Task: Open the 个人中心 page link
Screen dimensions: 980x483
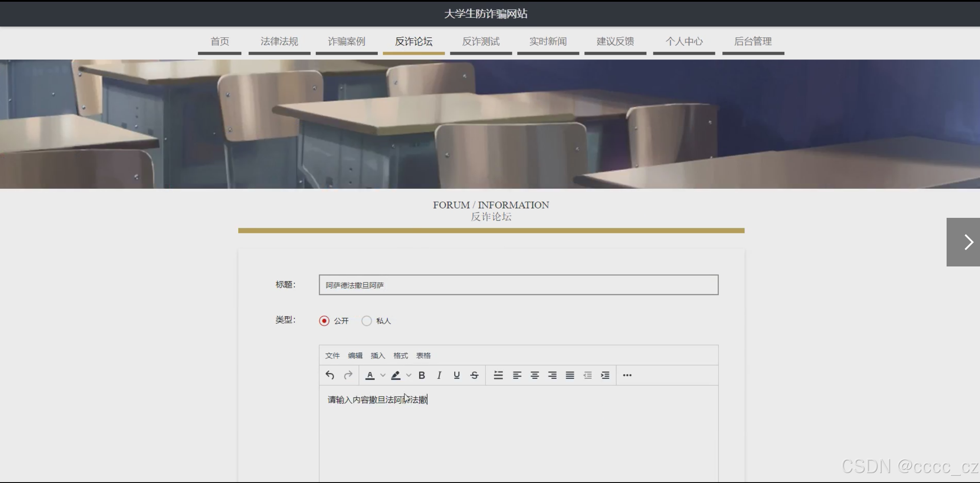Action: pyautogui.click(x=684, y=42)
